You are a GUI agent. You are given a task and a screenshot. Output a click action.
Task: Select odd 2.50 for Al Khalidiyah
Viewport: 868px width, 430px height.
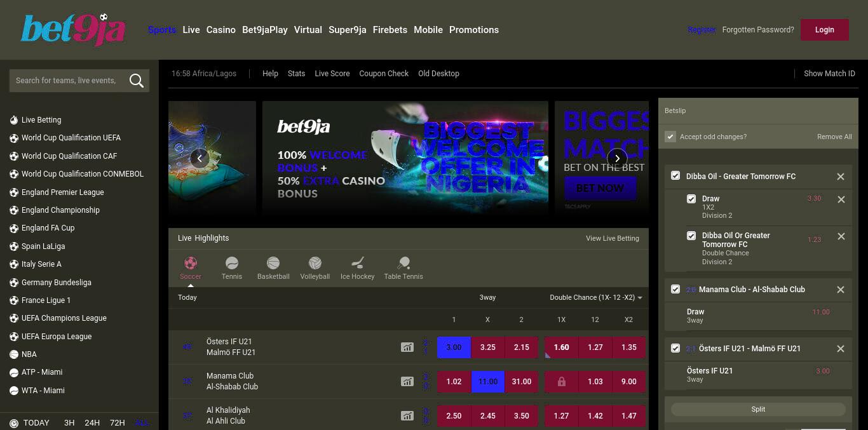[454, 416]
